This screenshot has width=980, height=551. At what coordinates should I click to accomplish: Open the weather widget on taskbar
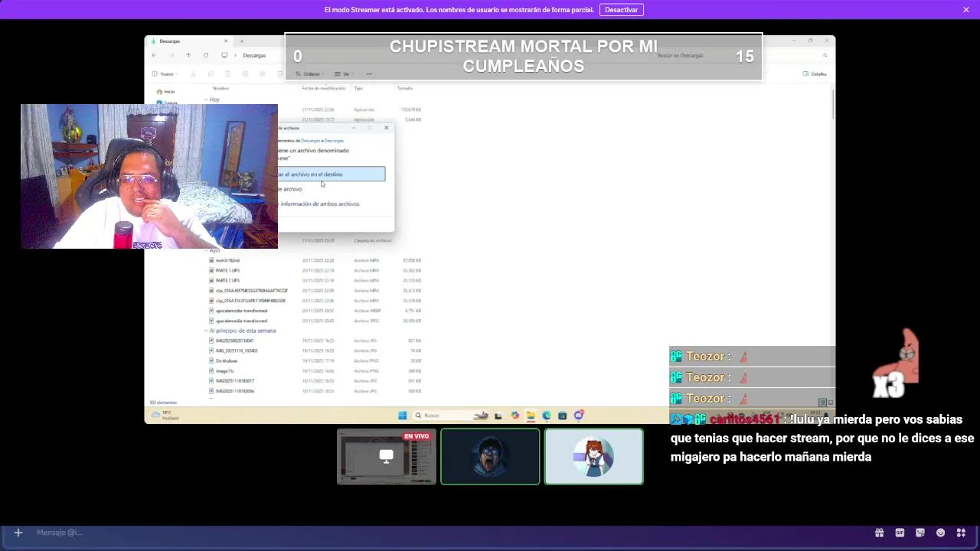point(165,416)
